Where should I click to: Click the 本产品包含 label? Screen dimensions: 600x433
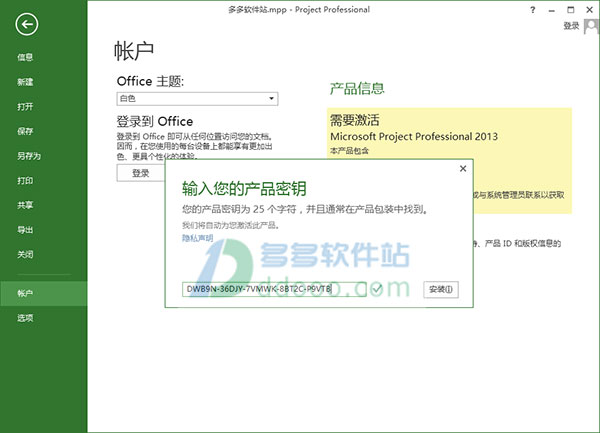point(349,151)
